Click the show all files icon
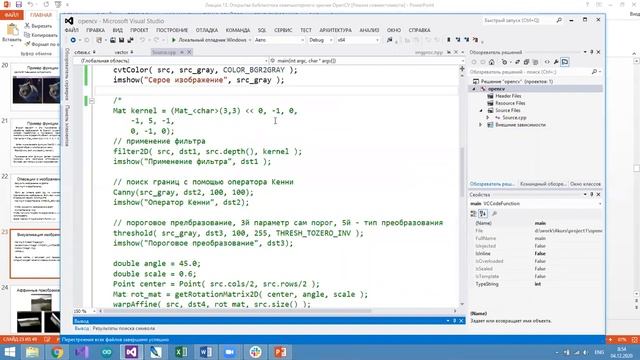The width and height of the screenshot is (640, 360). click(535, 62)
